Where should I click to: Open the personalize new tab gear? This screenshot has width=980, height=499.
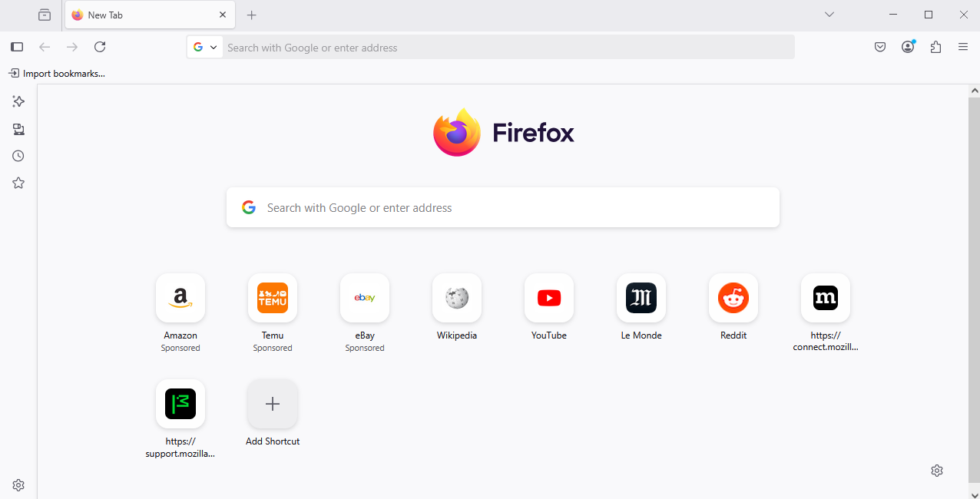tap(937, 471)
